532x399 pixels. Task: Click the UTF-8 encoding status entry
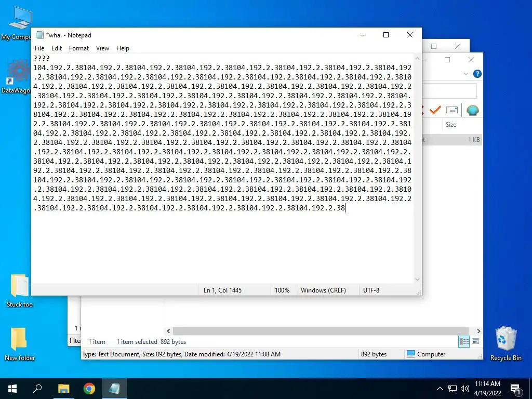point(371,290)
